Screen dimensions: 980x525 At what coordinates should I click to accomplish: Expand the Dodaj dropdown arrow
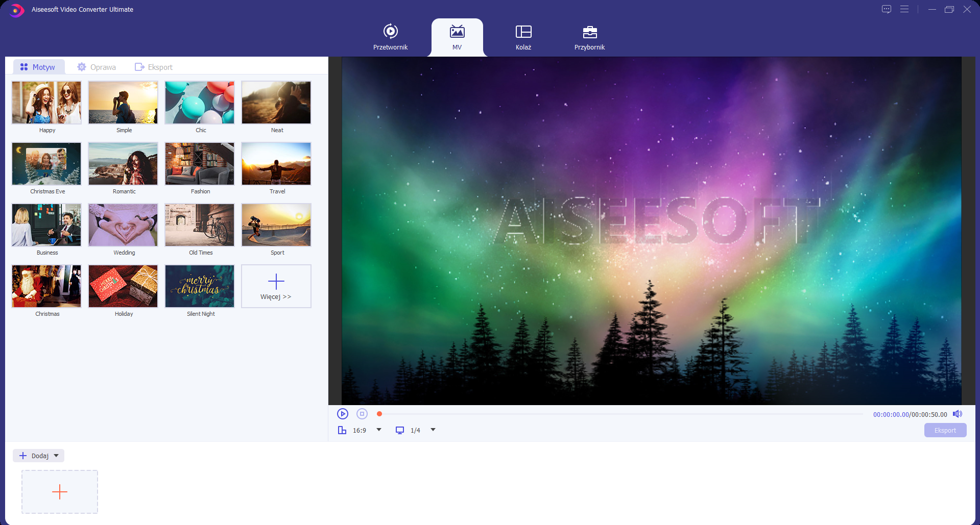(x=56, y=456)
